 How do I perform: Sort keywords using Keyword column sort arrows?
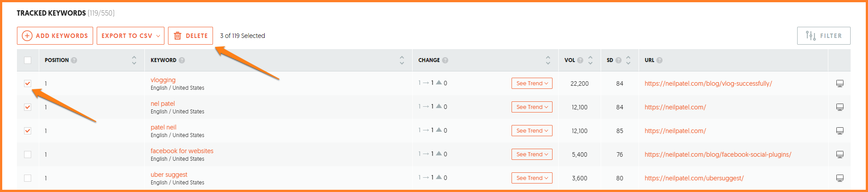(402, 60)
